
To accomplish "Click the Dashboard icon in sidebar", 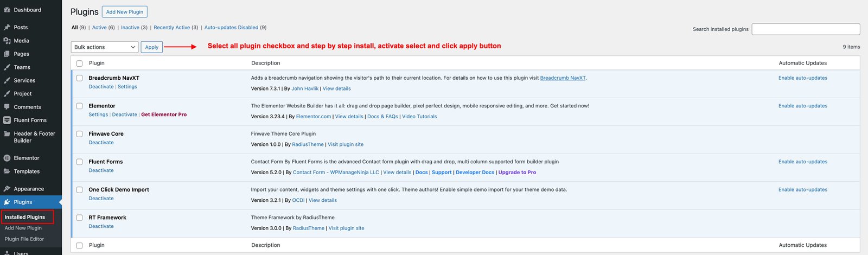I will [x=7, y=10].
